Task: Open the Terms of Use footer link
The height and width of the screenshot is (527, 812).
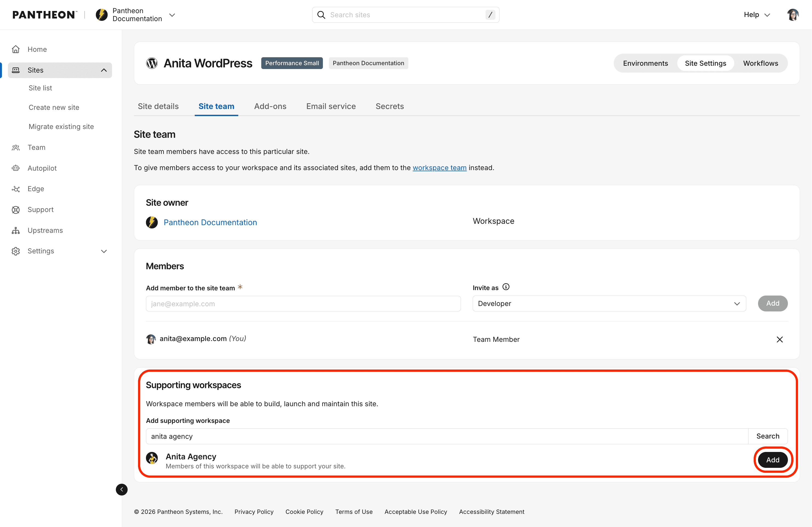Action: tap(354, 512)
